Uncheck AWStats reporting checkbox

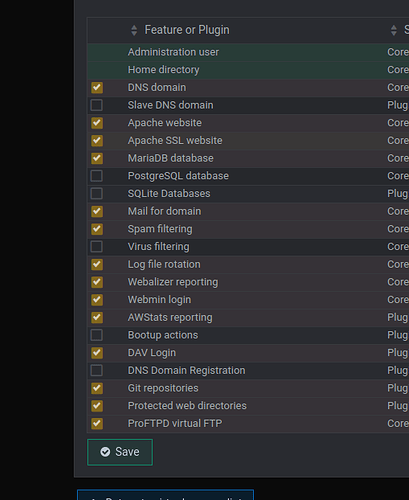(97, 317)
